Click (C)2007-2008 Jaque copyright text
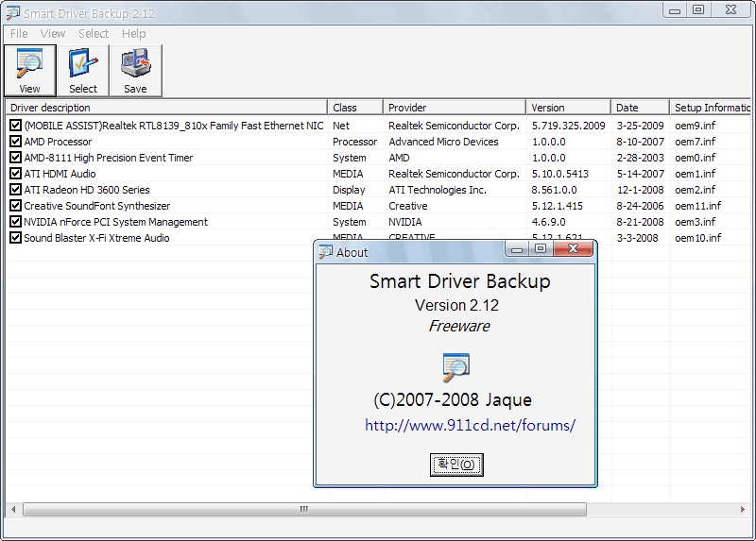 (x=453, y=399)
